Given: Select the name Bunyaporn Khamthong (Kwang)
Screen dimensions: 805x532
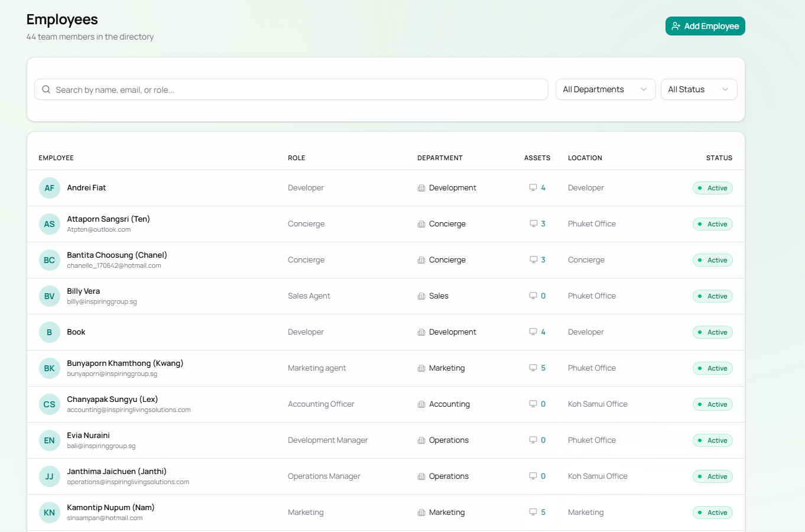Looking at the screenshot, I should (x=125, y=363).
